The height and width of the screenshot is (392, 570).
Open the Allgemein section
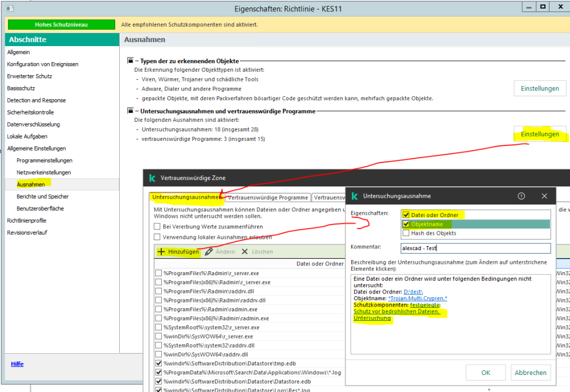pos(19,52)
